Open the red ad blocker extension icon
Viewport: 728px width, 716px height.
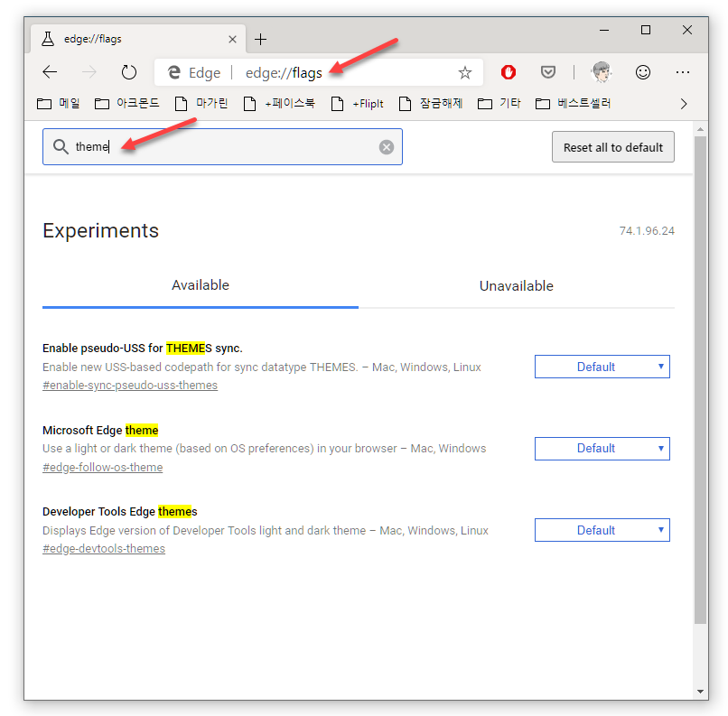tap(509, 72)
